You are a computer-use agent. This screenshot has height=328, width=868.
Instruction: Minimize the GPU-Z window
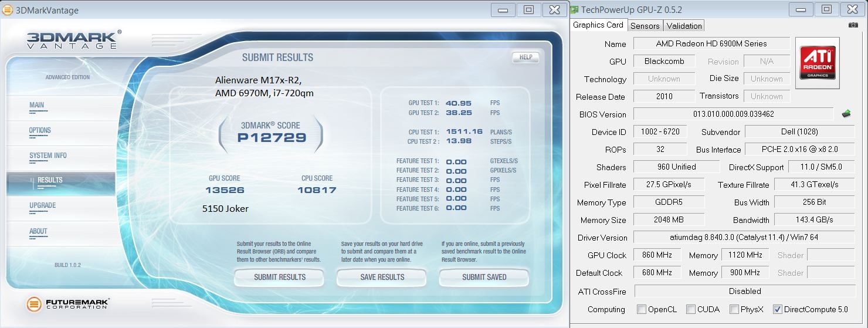(x=801, y=9)
